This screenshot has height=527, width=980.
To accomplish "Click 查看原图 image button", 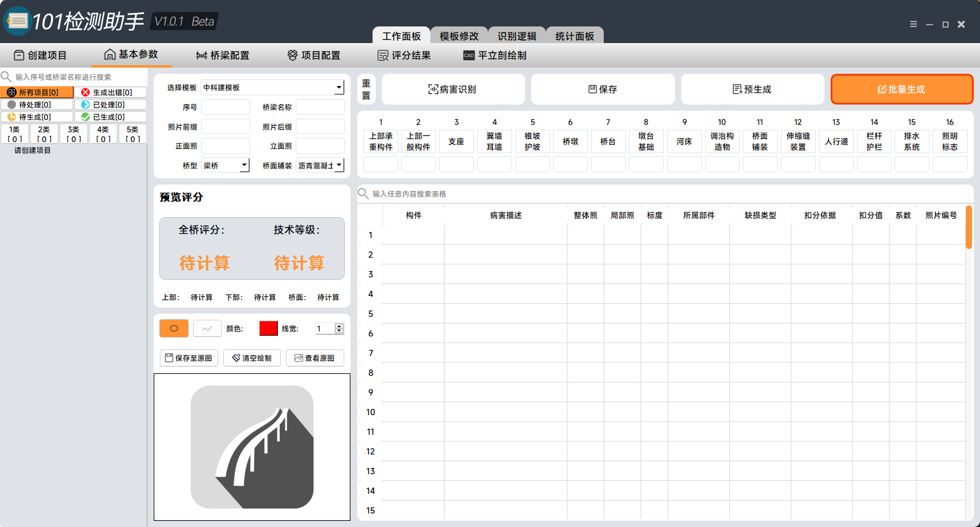I will [315, 358].
